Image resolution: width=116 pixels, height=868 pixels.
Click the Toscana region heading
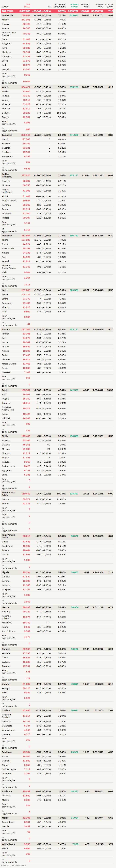coord(6,330)
